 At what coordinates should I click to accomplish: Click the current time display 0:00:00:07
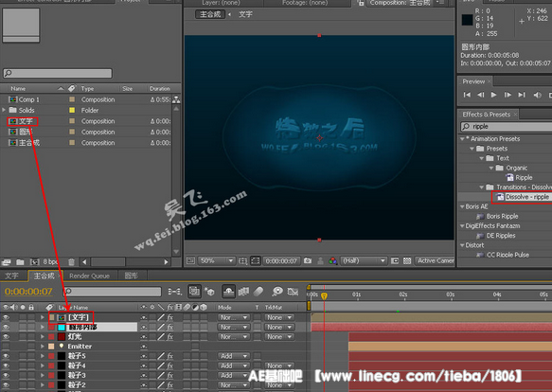tap(28, 292)
